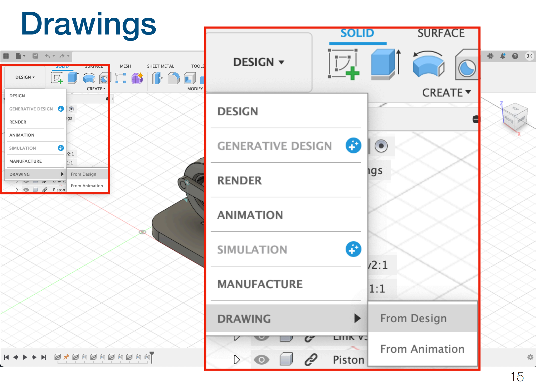Expand the Piston tree item in enlarged inset
Screen dimensions: 536x392
[236, 359]
